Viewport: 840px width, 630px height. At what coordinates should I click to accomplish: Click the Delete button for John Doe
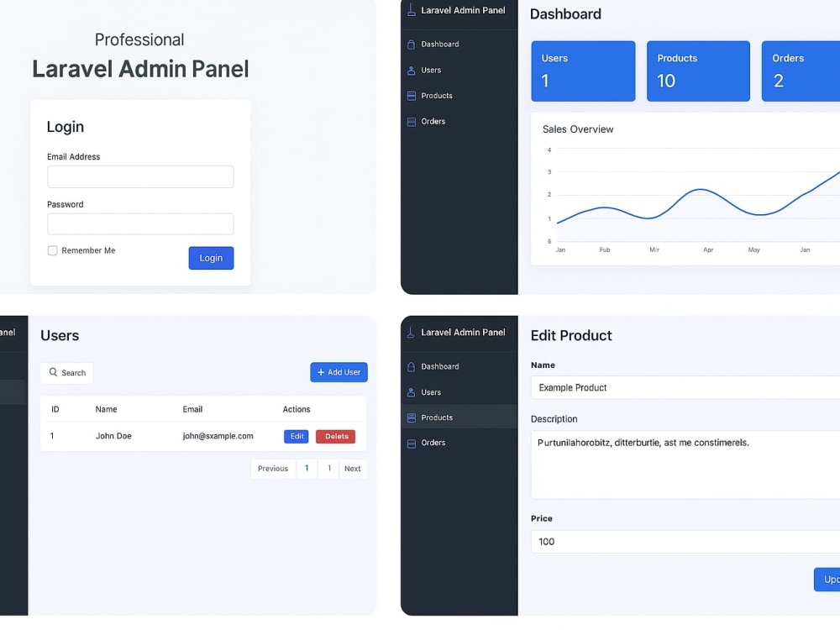(335, 436)
